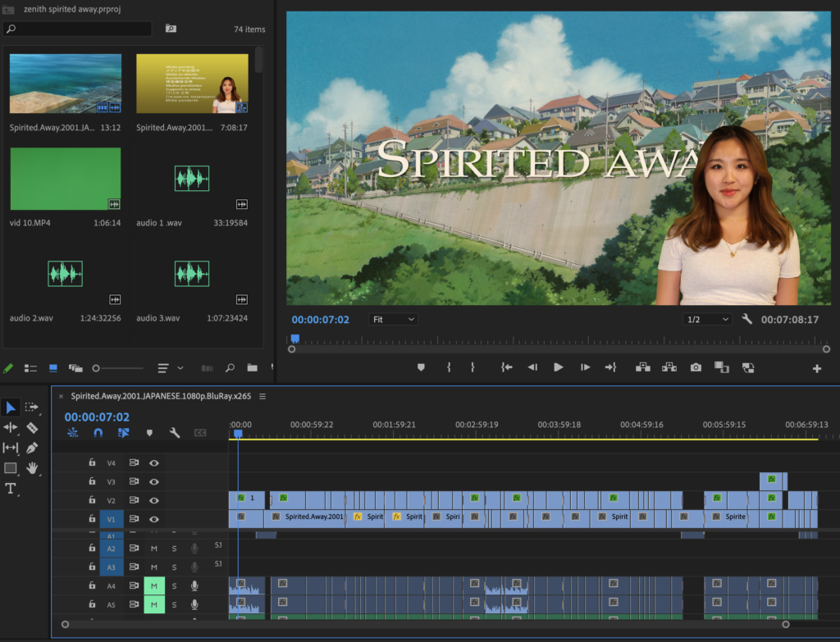Select the Track Select Forward tool
Screen dimensions: 840x642
[32, 407]
